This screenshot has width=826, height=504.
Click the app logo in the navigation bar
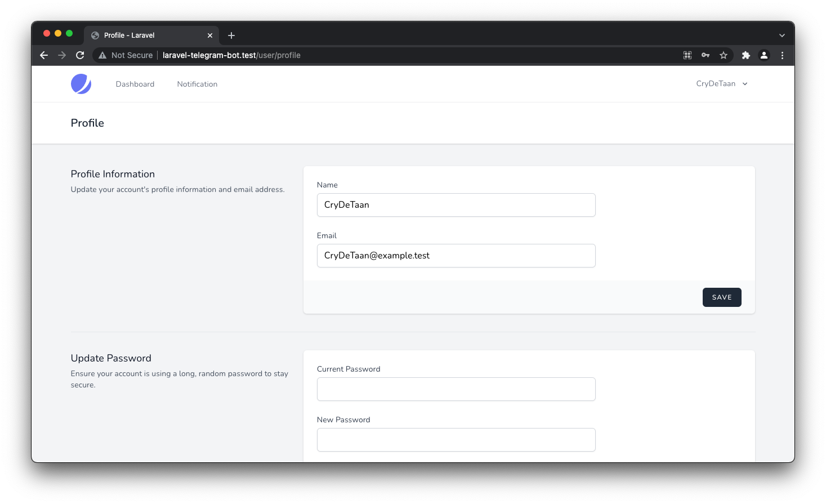click(x=81, y=84)
